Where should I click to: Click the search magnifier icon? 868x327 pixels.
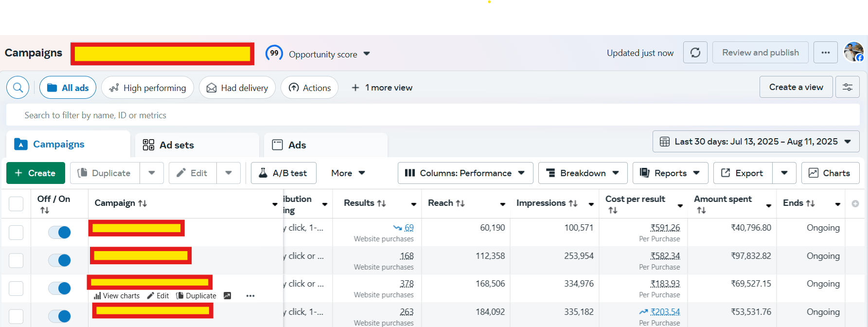[18, 88]
